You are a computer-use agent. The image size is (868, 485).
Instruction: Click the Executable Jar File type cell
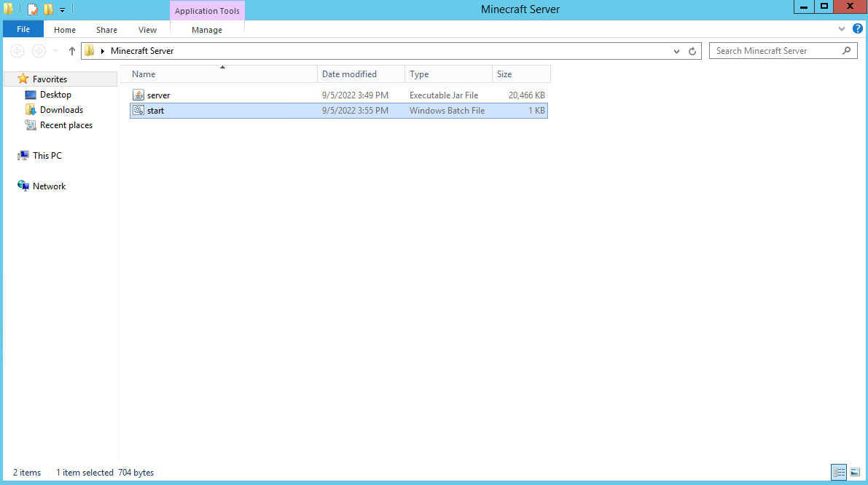pyautogui.click(x=444, y=95)
